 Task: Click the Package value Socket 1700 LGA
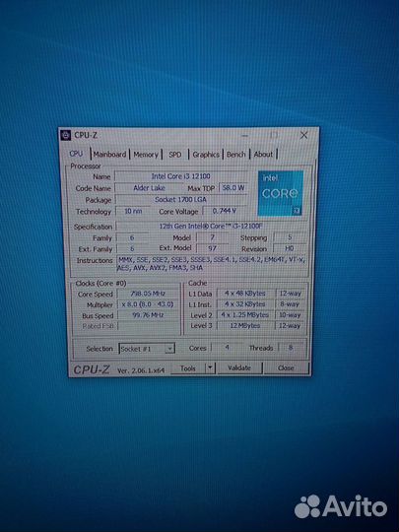point(181,199)
